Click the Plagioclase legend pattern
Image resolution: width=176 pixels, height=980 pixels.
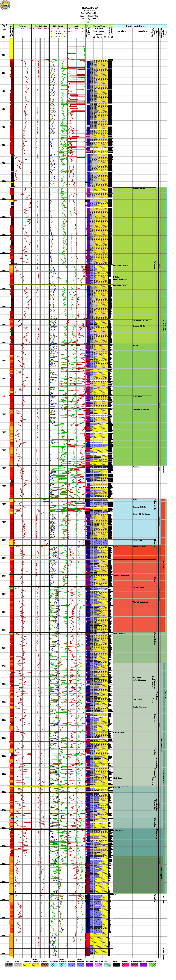pyautogui.click(x=144, y=965)
